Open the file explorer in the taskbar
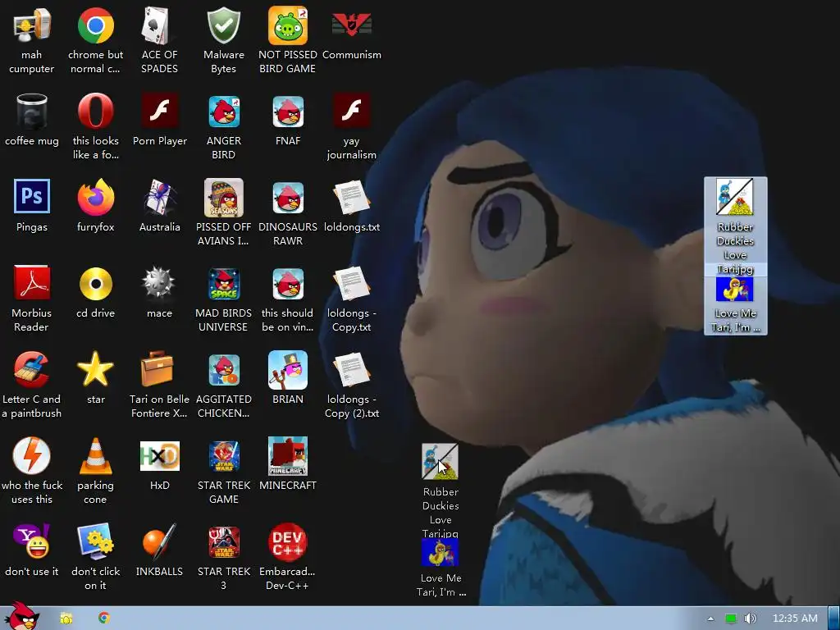This screenshot has height=630, width=840. tap(66, 619)
